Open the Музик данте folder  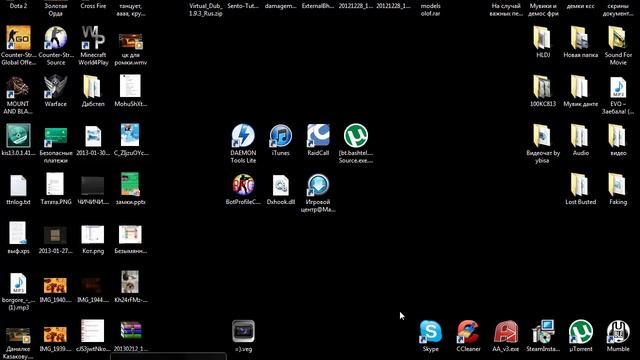581,87
